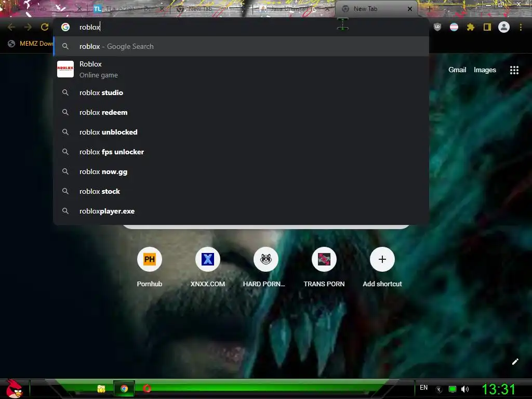Viewport: 532px width, 399px height.
Task: Select the 'roblox unblocked' suggestion
Action: pyautogui.click(x=241, y=132)
